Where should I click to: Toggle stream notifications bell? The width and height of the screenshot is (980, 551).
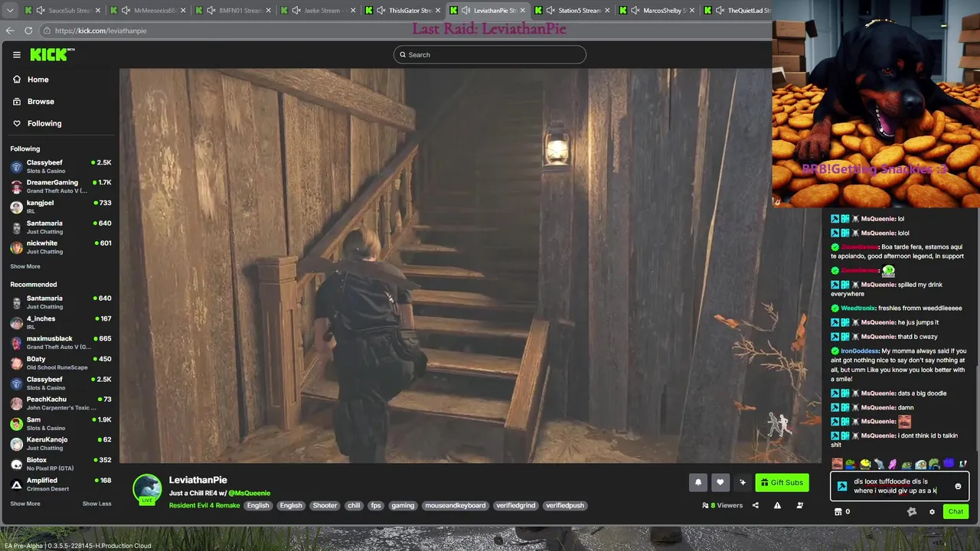(698, 482)
